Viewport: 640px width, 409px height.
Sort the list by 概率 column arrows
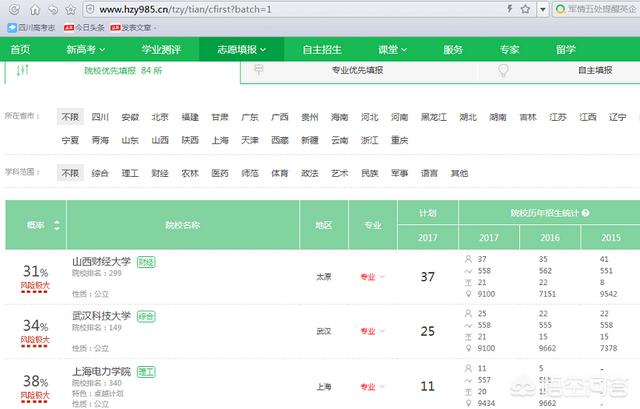tap(57, 226)
